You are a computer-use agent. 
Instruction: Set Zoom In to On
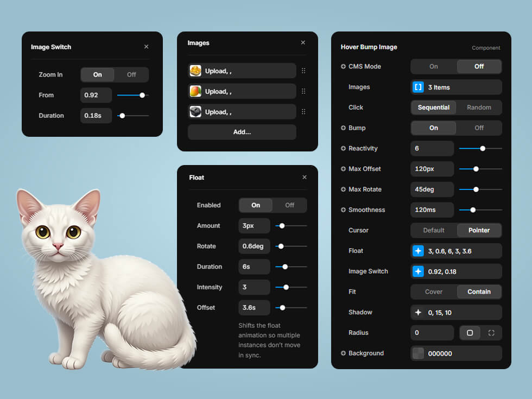tap(97, 75)
